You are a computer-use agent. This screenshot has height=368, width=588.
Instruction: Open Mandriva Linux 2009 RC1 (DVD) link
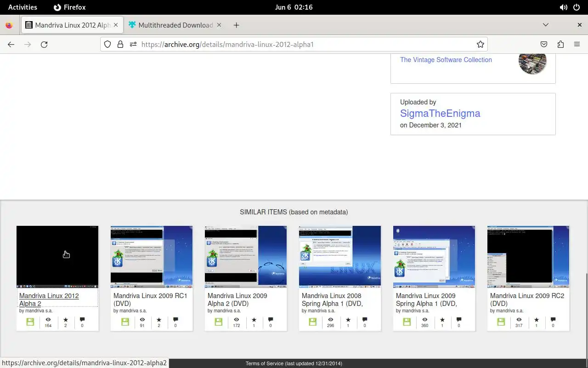pos(150,299)
